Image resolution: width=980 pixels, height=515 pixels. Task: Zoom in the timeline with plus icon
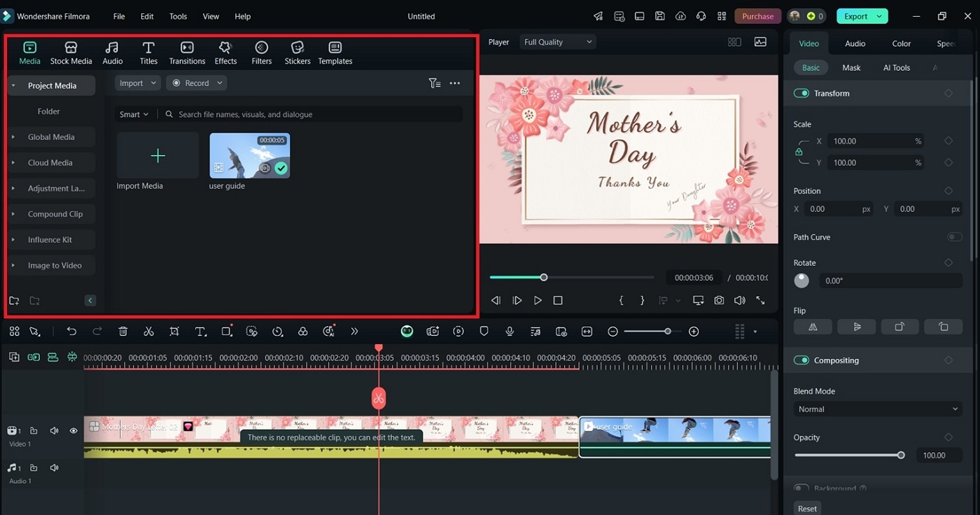(694, 331)
